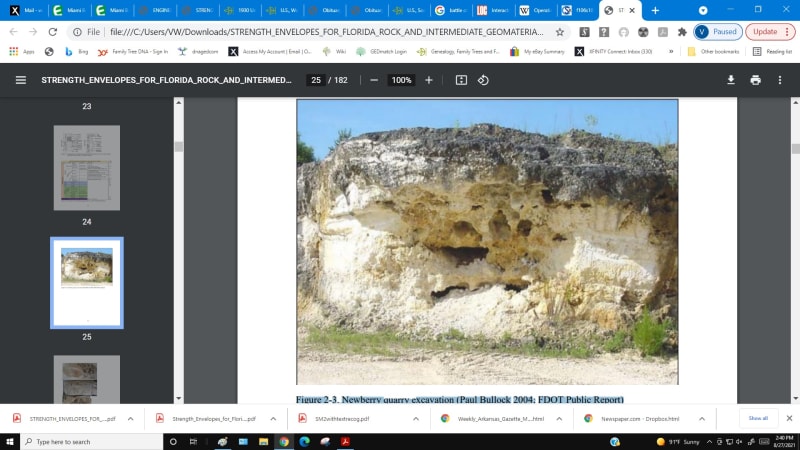The image size is (800, 450).
Task: Reload the current page
Action: (x=53, y=32)
